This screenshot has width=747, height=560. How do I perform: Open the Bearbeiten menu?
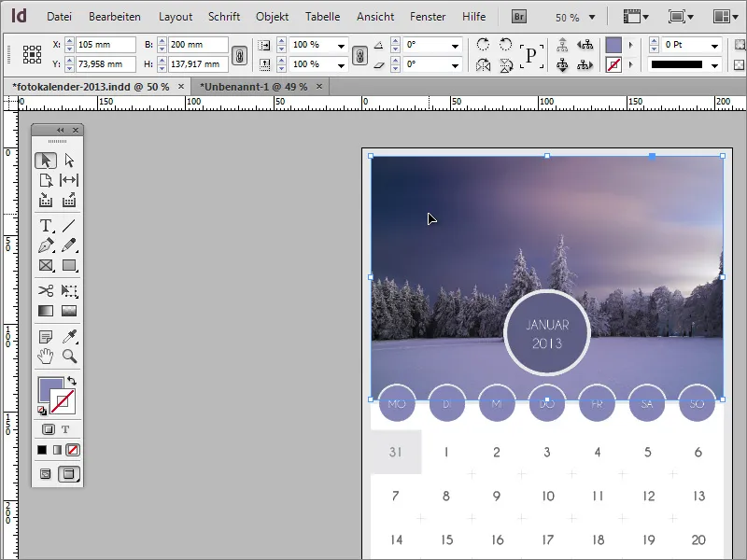point(114,17)
